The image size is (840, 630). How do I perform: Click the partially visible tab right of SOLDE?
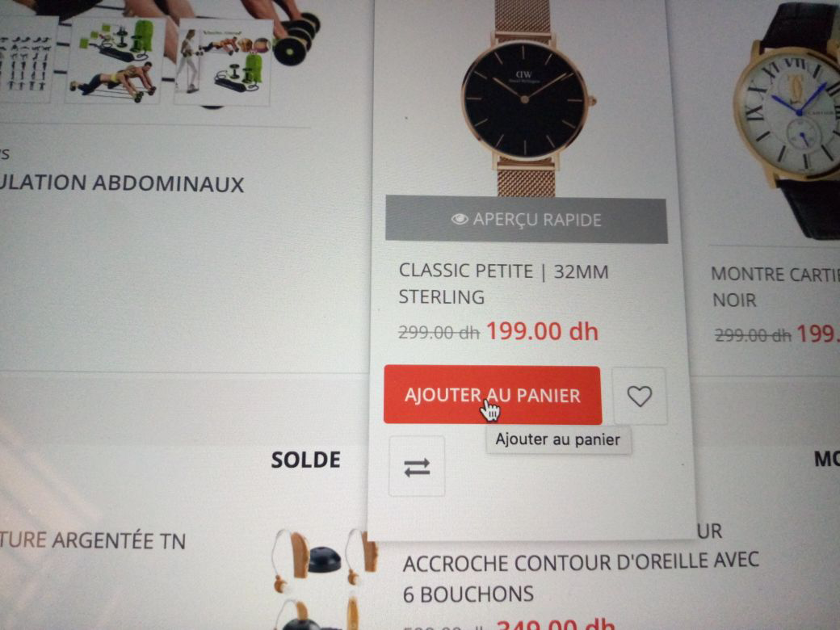pos(826,459)
